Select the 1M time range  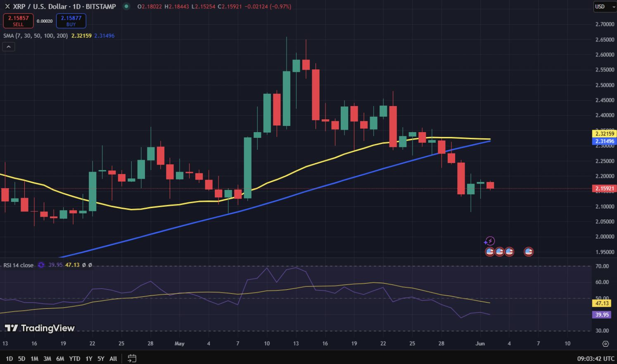tap(34, 359)
